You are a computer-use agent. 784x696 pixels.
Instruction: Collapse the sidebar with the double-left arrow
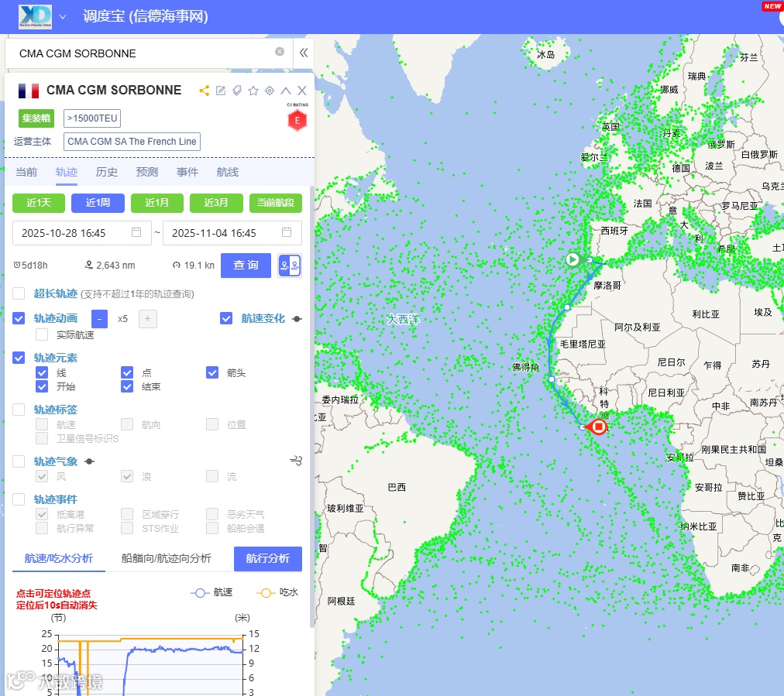tap(304, 53)
